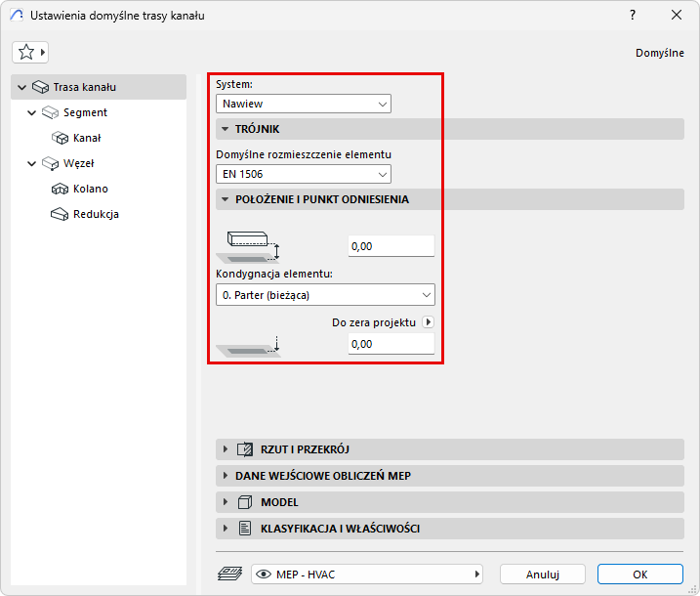Click the Model panel cube icon

(x=245, y=502)
